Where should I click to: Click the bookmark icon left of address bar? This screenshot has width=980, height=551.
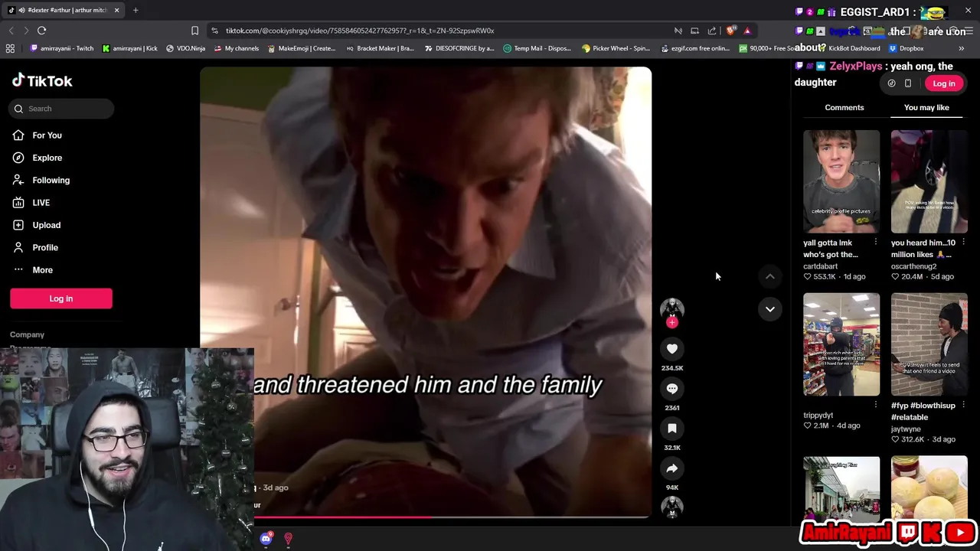[x=194, y=31]
